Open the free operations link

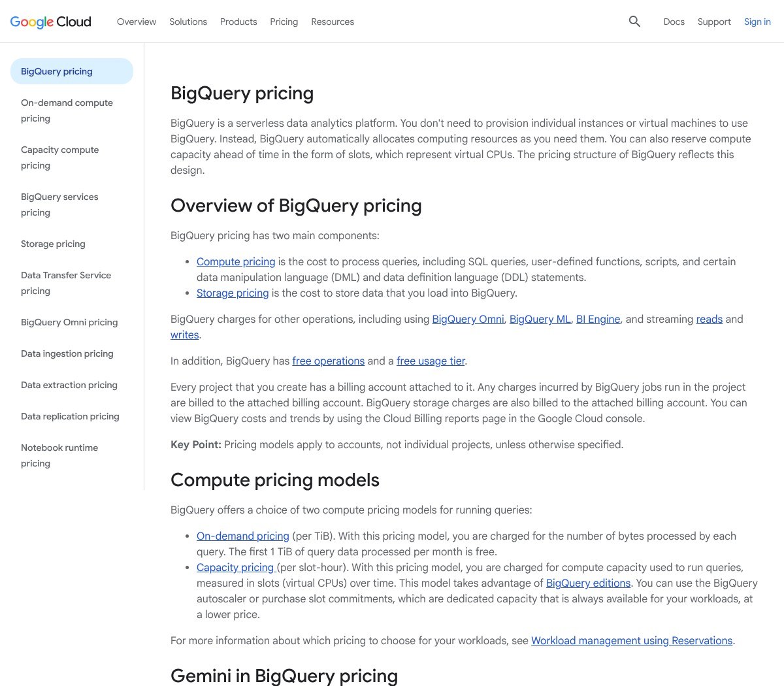(329, 361)
